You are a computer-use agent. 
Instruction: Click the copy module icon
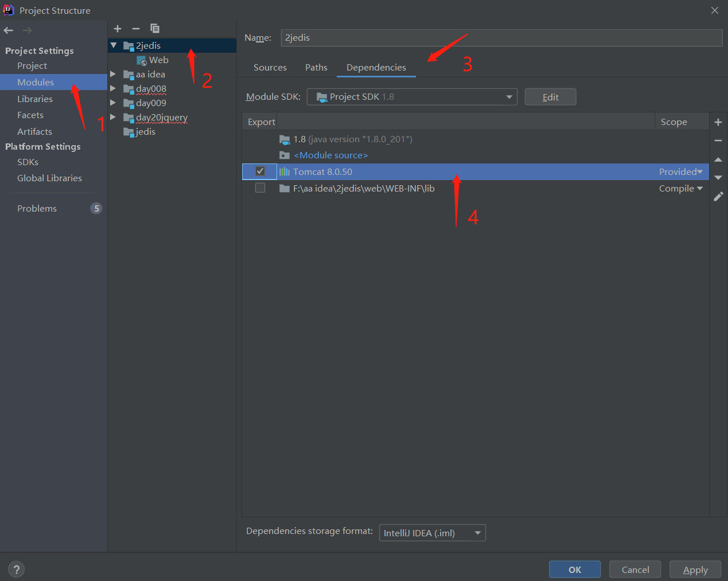(x=155, y=29)
